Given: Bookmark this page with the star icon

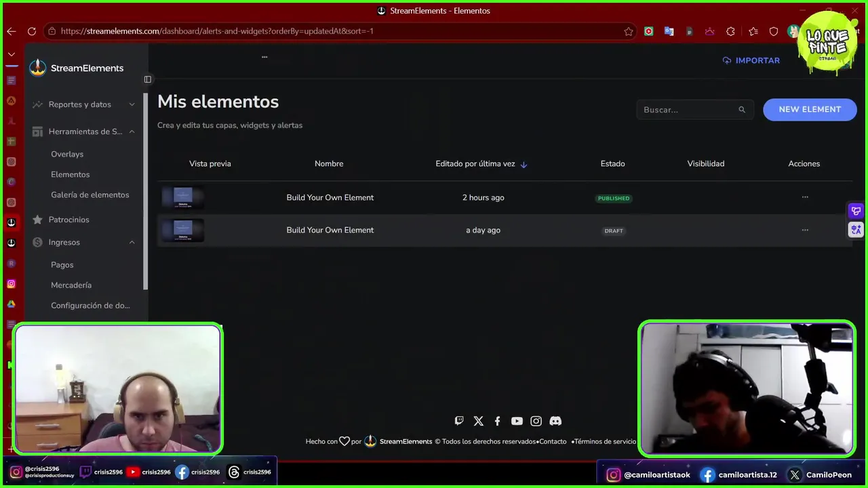Looking at the screenshot, I should (x=629, y=31).
